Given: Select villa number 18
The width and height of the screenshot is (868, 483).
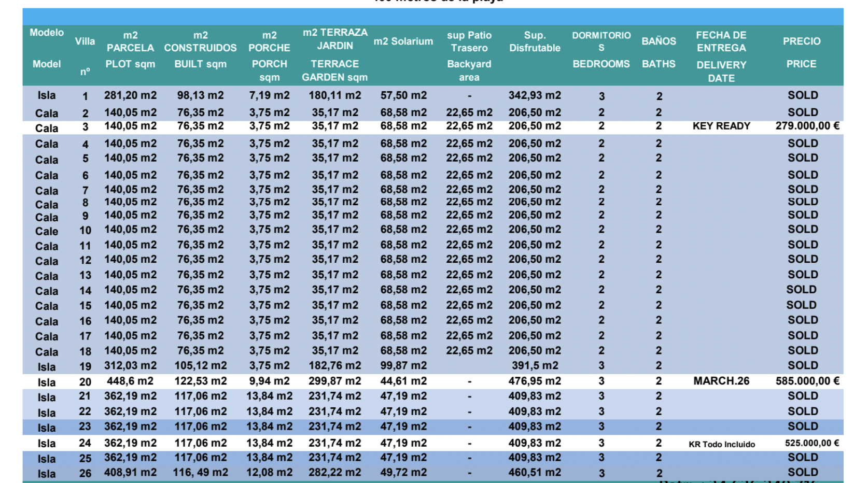Looking at the screenshot, I should point(85,352).
